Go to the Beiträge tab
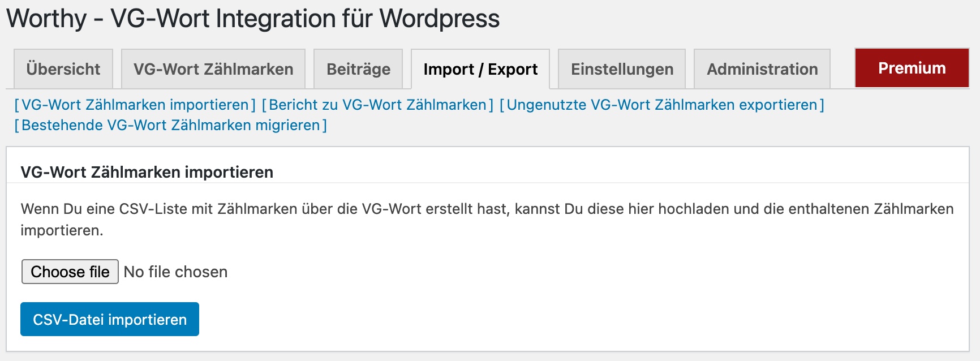 pos(358,69)
